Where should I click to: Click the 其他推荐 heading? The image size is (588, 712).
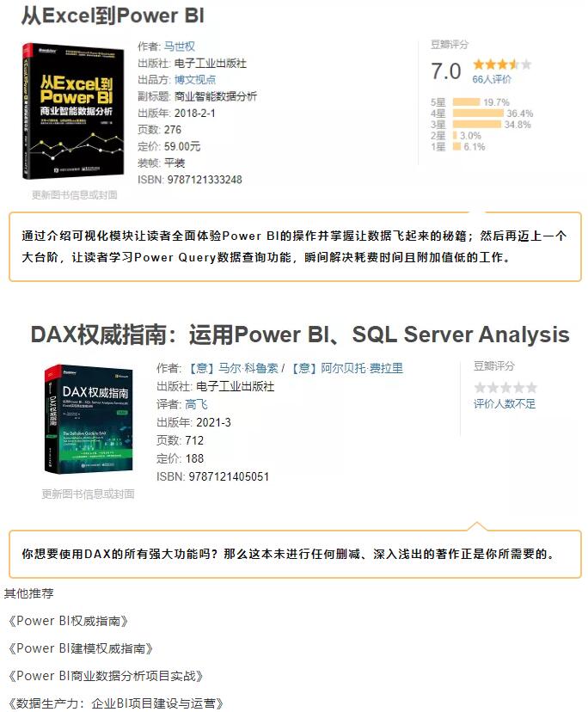click(29, 593)
